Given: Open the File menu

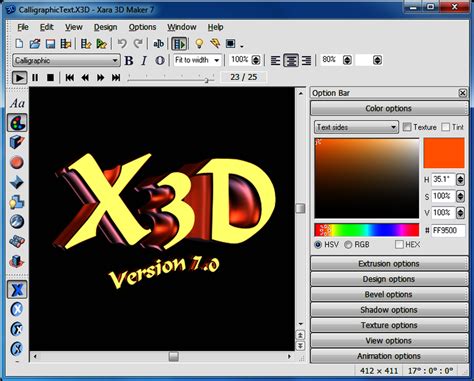Looking at the screenshot, I should pos(23,27).
